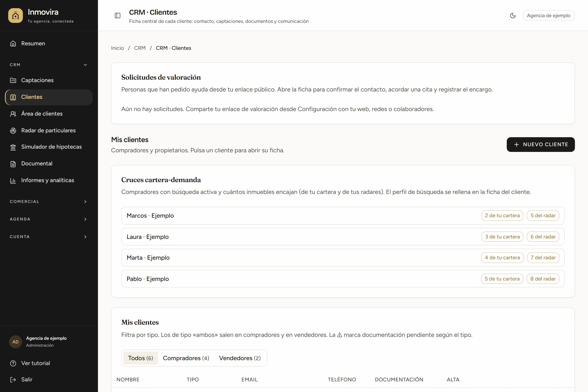Click the Radar de particulares target icon
The width and height of the screenshot is (588, 392).
tap(13, 130)
